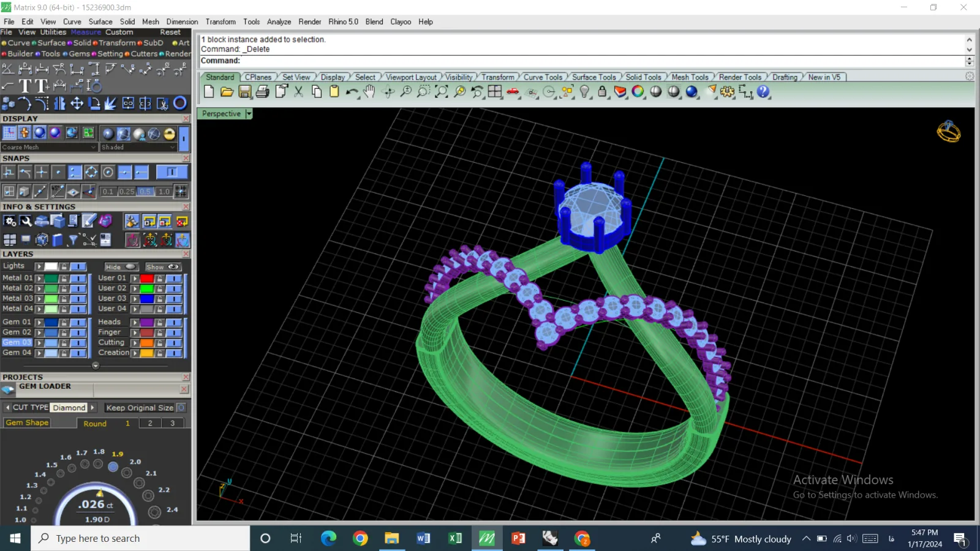This screenshot has height=551, width=980.
Task: Toggle the Keep Original Size option
Action: 181,408
